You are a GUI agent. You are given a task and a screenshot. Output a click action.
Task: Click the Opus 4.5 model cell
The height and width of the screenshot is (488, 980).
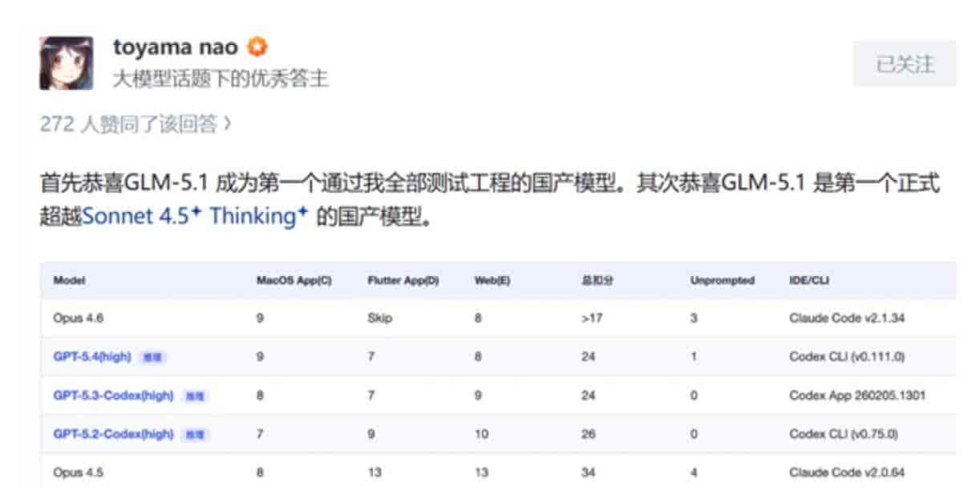pyautogui.click(x=79, y=473)
